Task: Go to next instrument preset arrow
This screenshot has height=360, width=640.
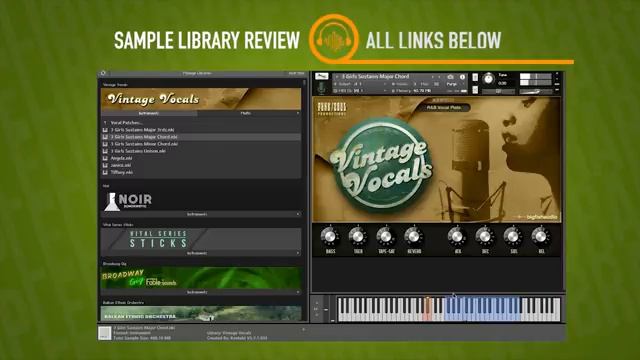Action: click(x=440, y=77)
